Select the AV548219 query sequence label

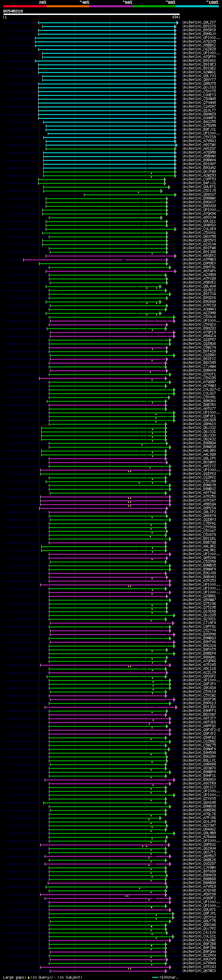click(13, 11)
